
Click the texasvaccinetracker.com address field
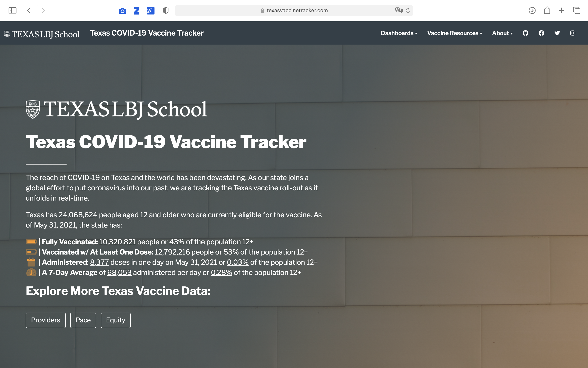(294, 10)
